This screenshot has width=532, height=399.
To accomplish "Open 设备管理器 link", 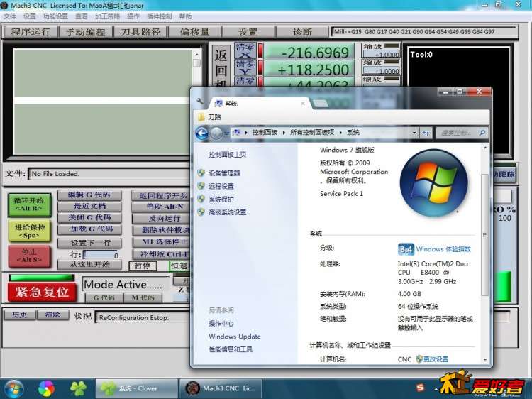I will 224,173.
